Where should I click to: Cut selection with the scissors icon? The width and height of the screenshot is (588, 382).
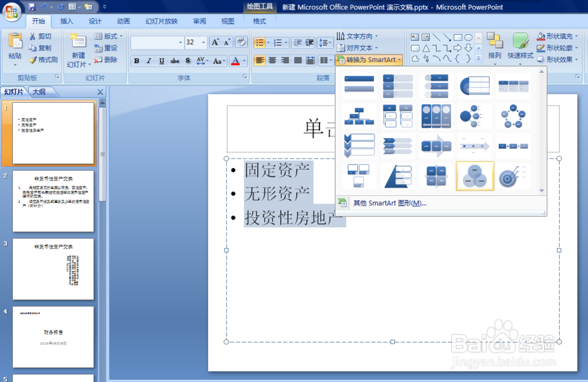pyautogui.click(x=32, y=36)
